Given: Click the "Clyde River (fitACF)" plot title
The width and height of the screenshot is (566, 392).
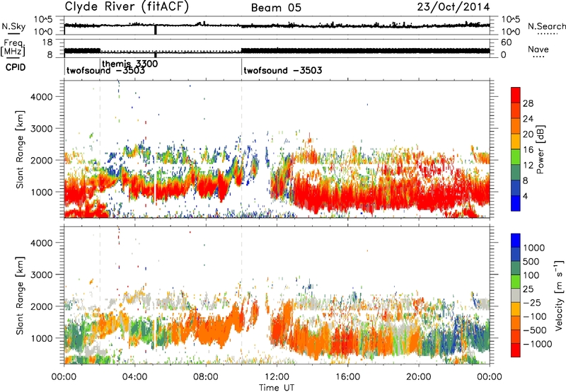Looking at the screenshot, I should (x=127, y=7).
